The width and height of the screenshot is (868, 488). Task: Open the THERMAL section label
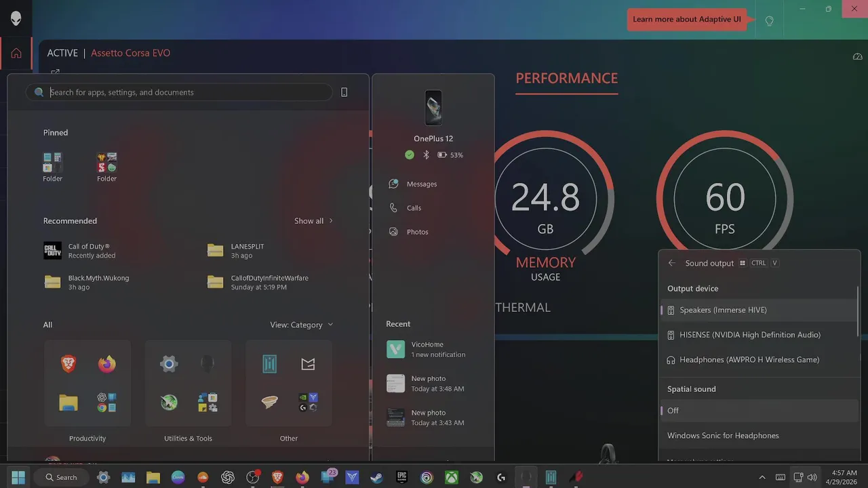pyautogui.click(x=523, y=308)
